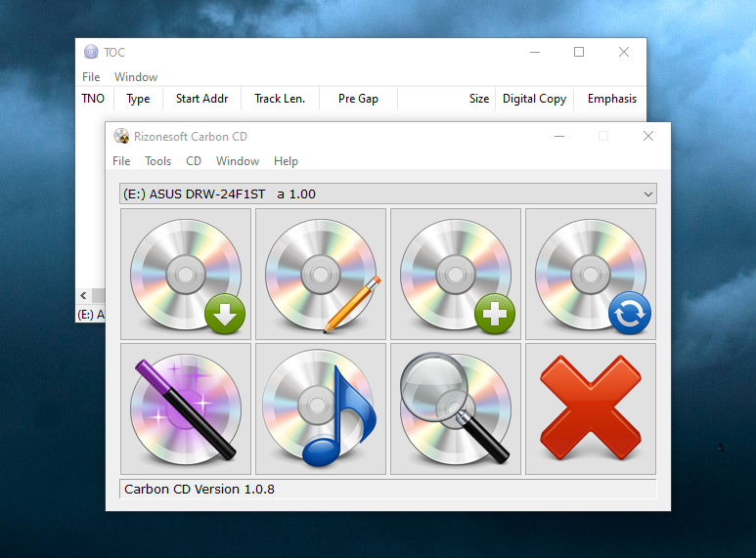Click the Type column header in TOC
This screenshot has height=558, width=756.
(138, 99)
